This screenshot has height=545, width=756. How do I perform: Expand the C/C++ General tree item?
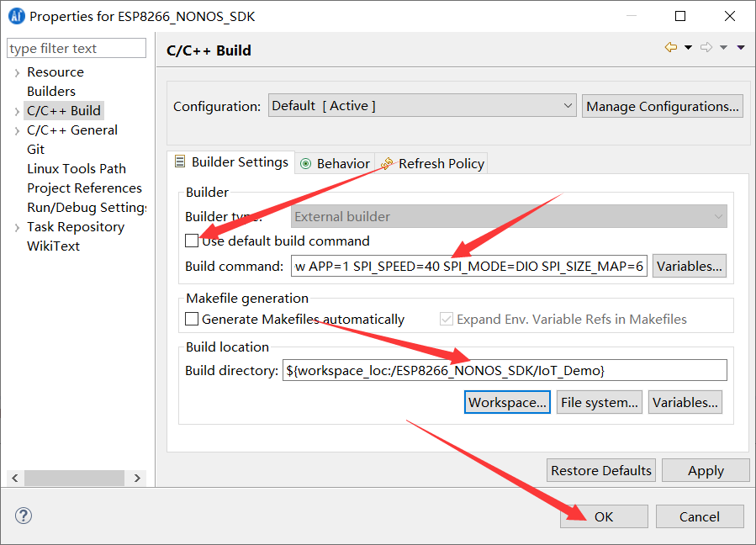pos(17,130)
